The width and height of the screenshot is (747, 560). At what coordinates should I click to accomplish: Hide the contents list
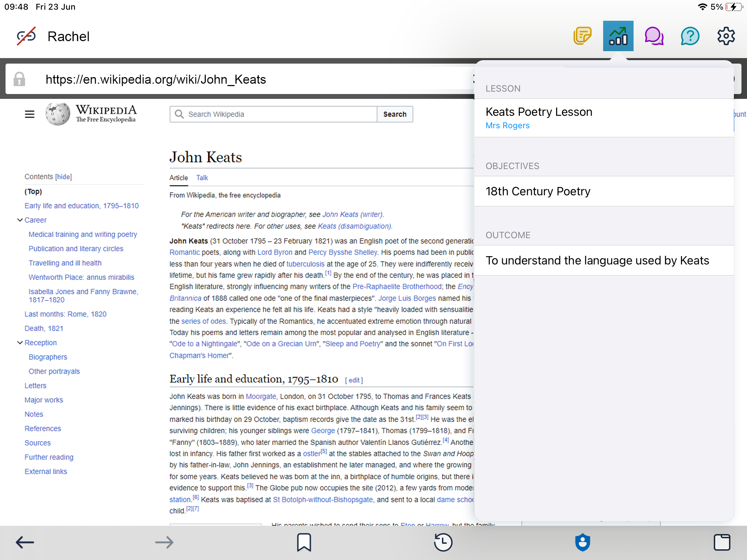(x=64, y=177)
